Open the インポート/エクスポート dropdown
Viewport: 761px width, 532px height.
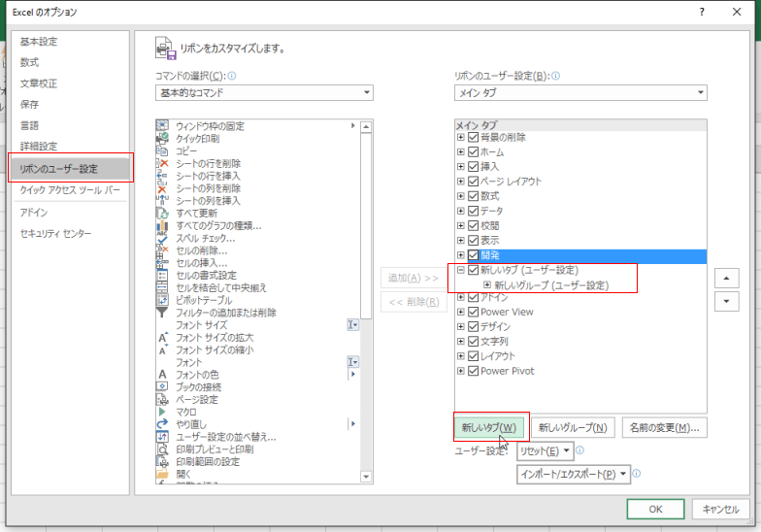pos(573,474)
